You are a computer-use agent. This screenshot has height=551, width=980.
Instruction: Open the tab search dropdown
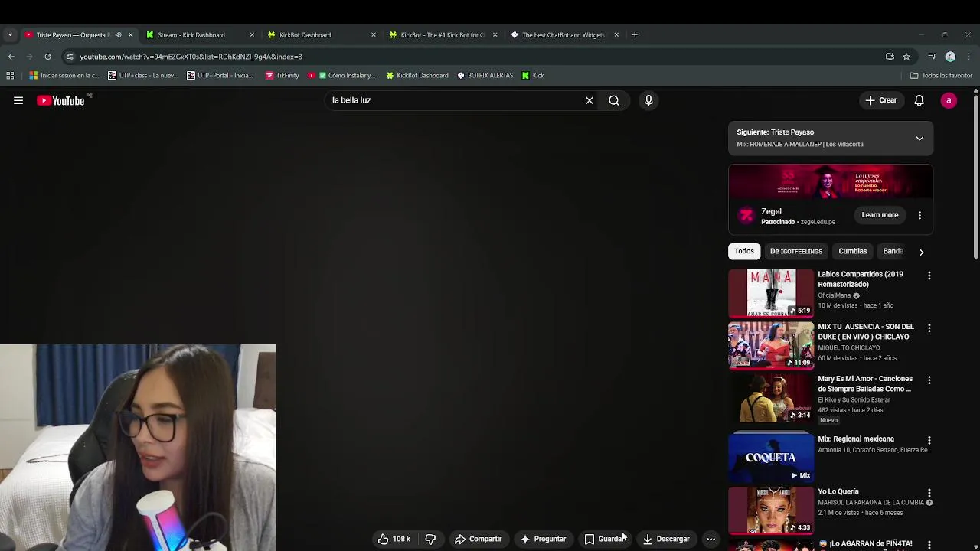(x=10, y=34)
